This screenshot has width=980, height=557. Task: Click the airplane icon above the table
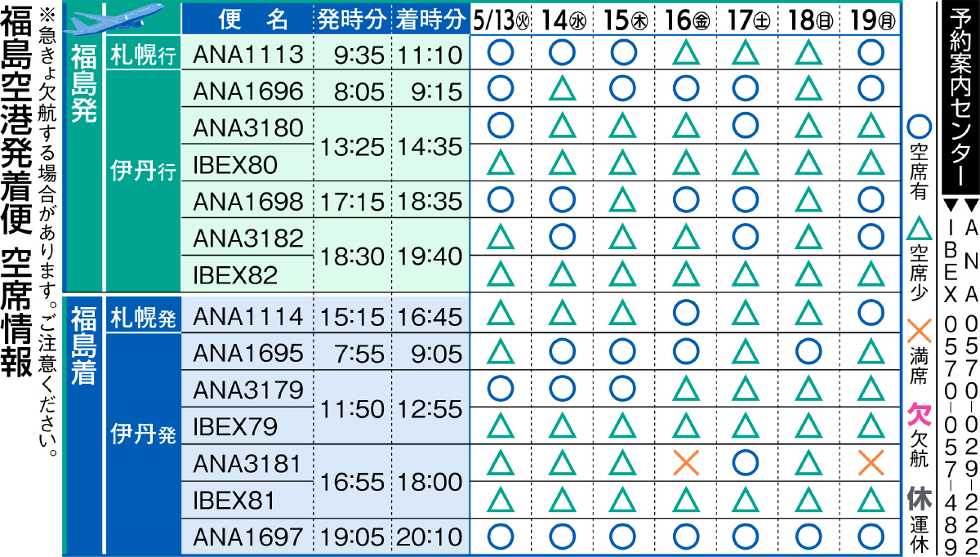(114, 19)
